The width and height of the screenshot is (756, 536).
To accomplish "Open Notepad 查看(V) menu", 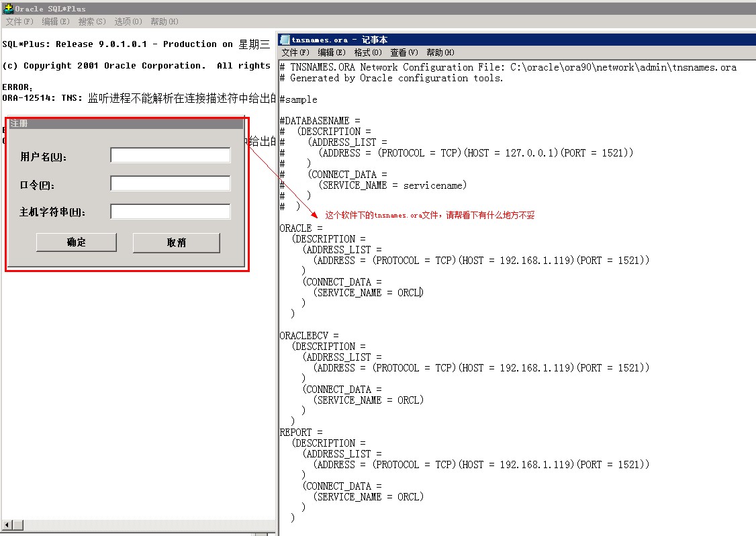I will point(404,52).
